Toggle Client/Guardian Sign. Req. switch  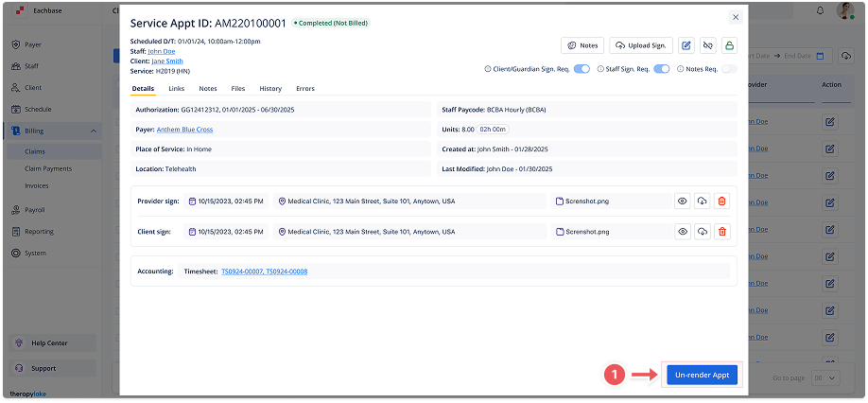(x=582, y=69)
